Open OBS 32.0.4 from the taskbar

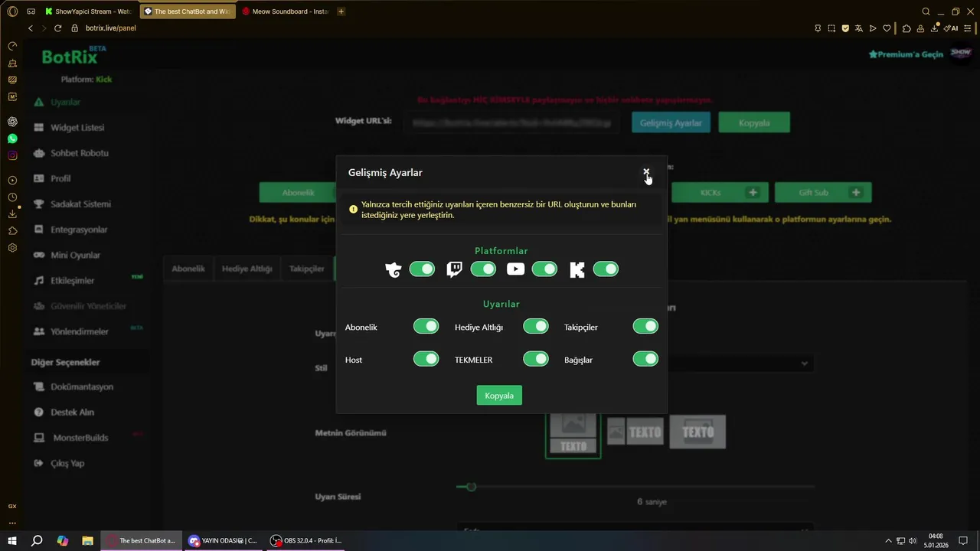(306, 540)
